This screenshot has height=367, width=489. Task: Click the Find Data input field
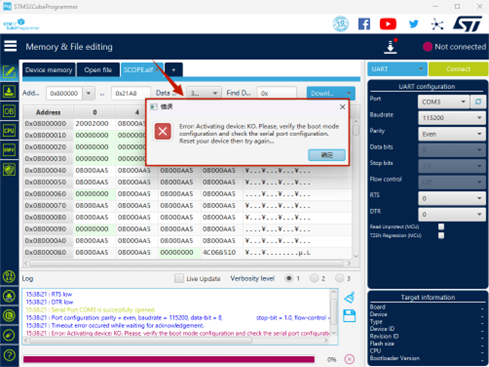point(276,93)
